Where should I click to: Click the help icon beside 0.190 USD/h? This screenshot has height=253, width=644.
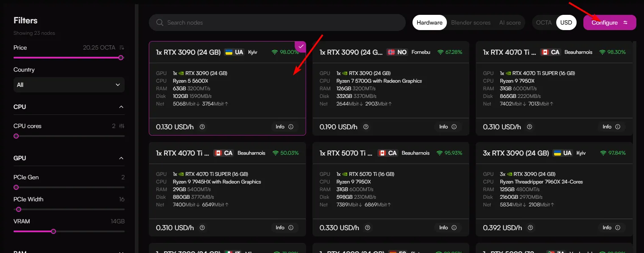point(366,127)
